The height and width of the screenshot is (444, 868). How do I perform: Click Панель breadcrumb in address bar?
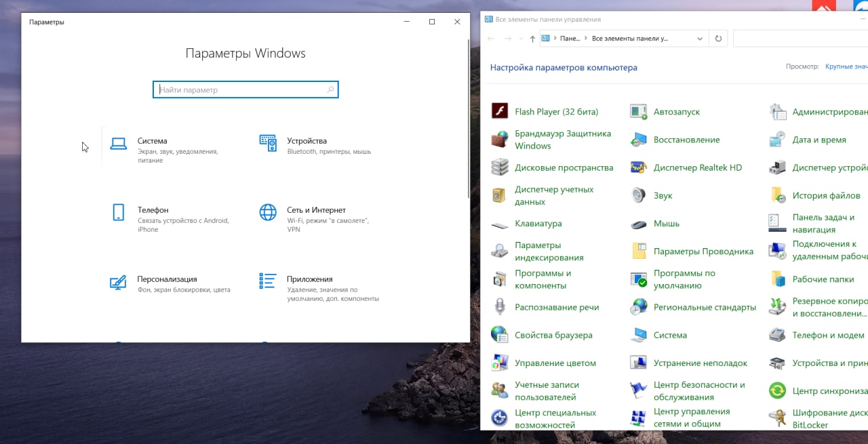[570, 39]
